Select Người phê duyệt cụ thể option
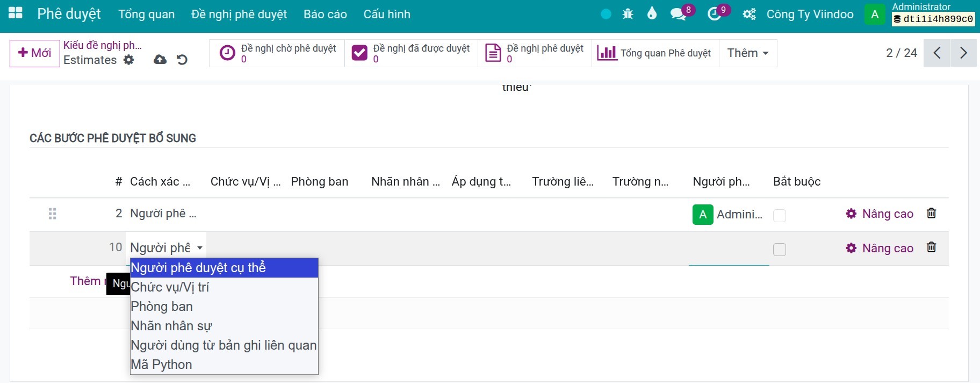The height and width of the screenshot is (383, 980). point(224,268)
